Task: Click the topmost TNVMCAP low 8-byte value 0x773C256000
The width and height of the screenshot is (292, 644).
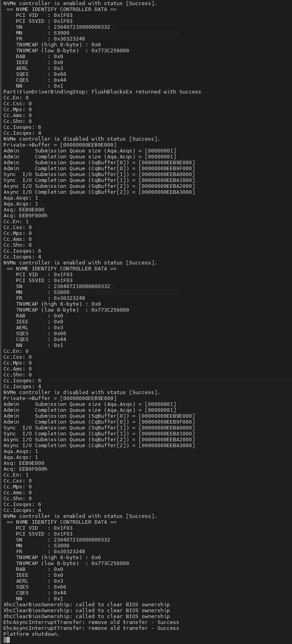Action: pos(110,51)
